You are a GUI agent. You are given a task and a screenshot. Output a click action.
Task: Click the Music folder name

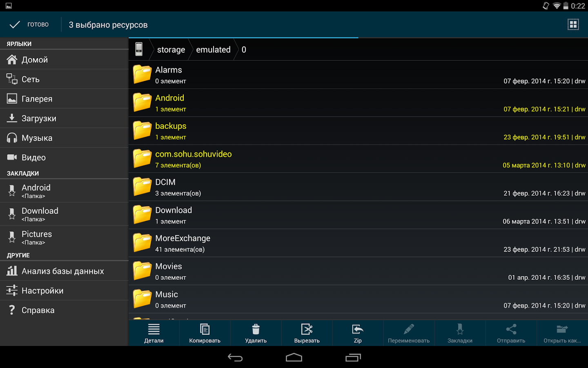point(167,294)
